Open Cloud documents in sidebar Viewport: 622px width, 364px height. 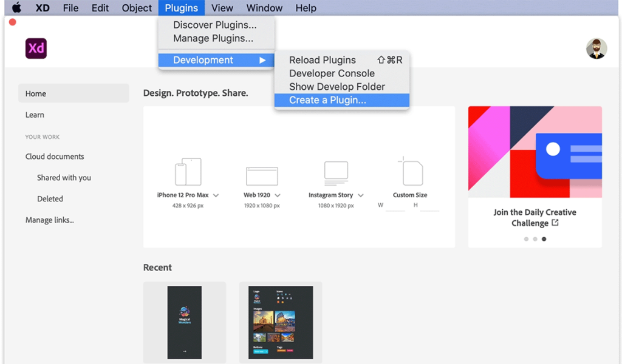pyautogui.click(x=55, y=157)
